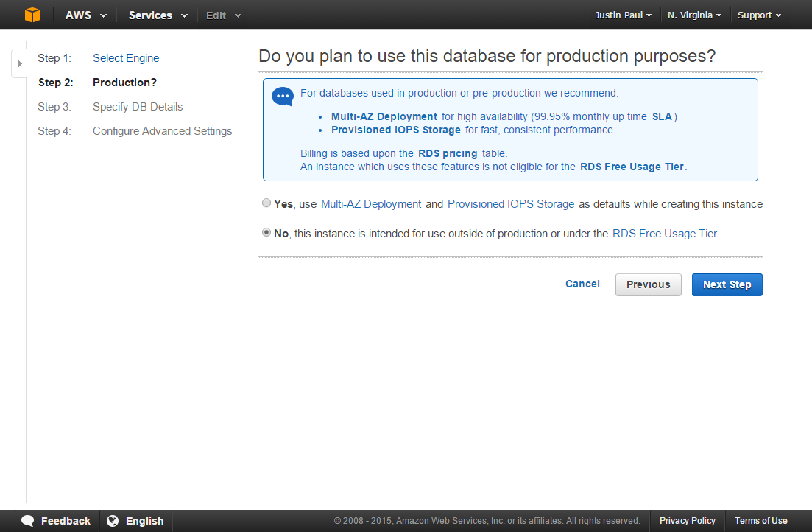Click Multi-AZ Deployment link in Yes option
This screenshot has height=532, width=812.
click(371, 204)
